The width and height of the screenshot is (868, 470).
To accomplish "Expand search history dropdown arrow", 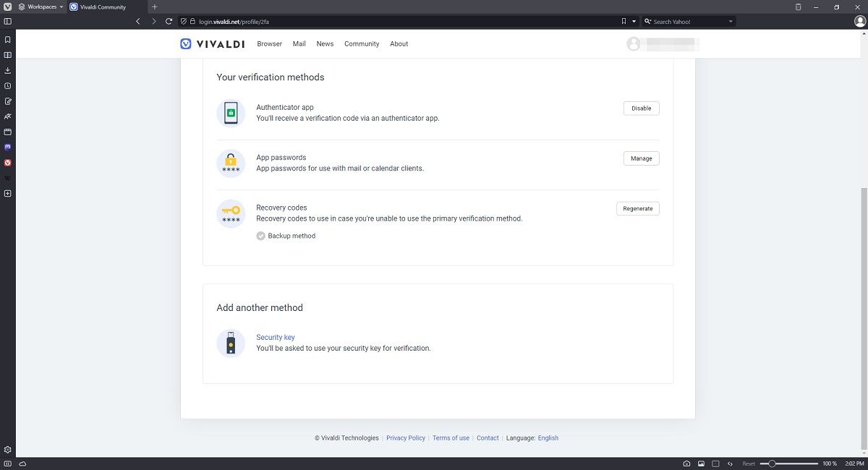I will point(731,22).
